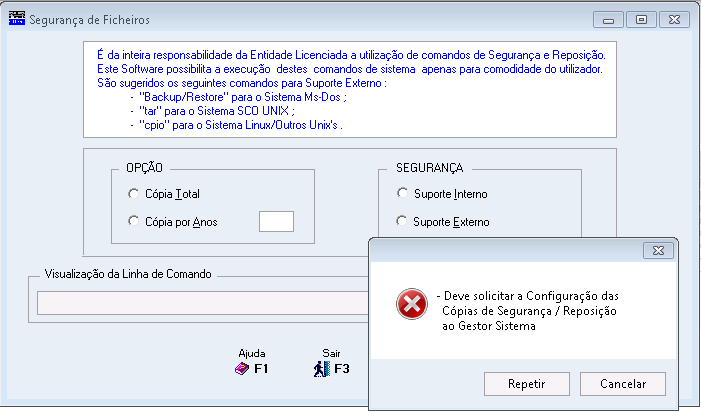The image size is (701, 412).
Task: Select the Cópia Total radio option
Action: click(x=133, y=193)
